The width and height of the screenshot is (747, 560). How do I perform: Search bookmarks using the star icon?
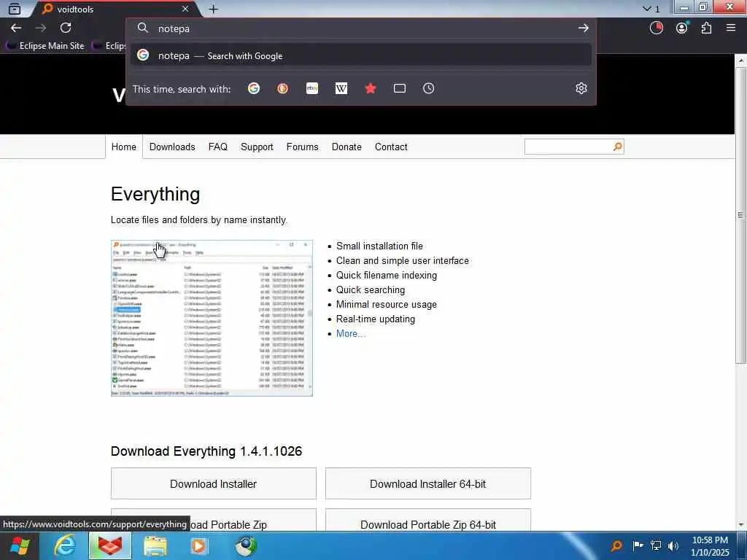[370, 88]
